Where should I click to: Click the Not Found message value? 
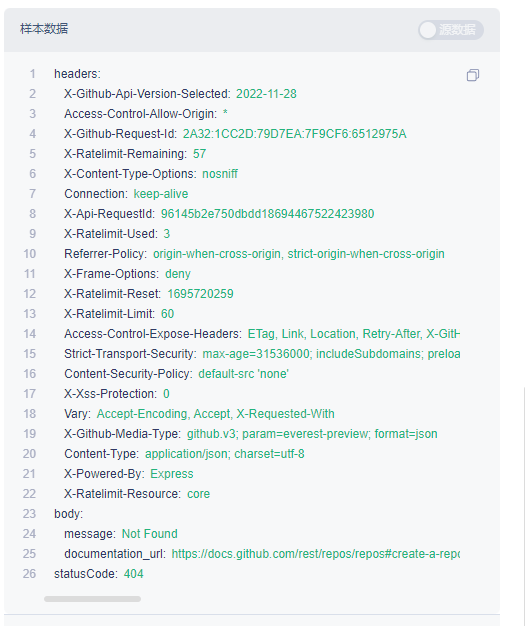coord(149,534)
